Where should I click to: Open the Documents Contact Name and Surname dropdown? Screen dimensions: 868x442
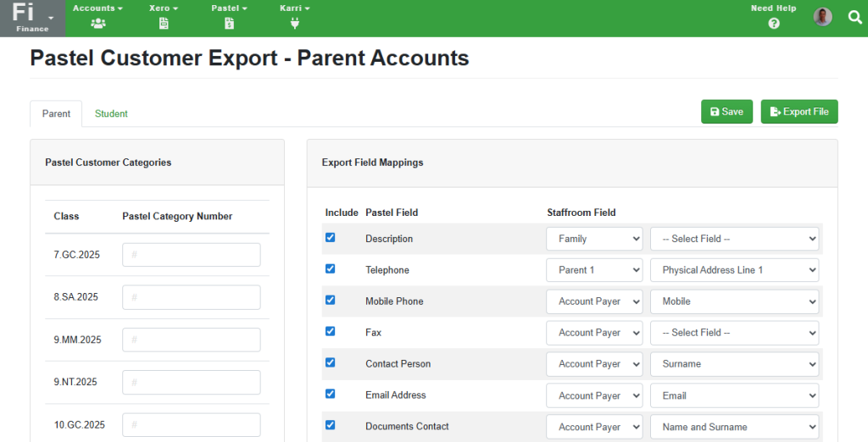coord(734,427)
